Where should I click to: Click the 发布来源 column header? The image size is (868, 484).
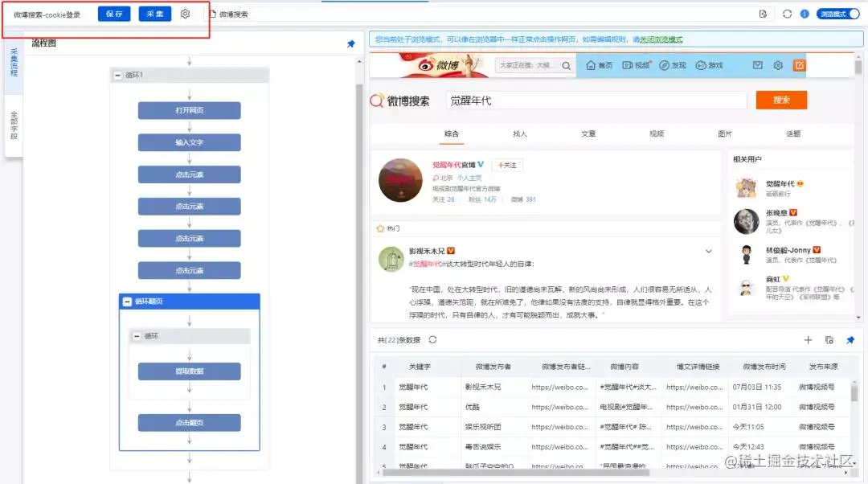[x=823, y=367]
